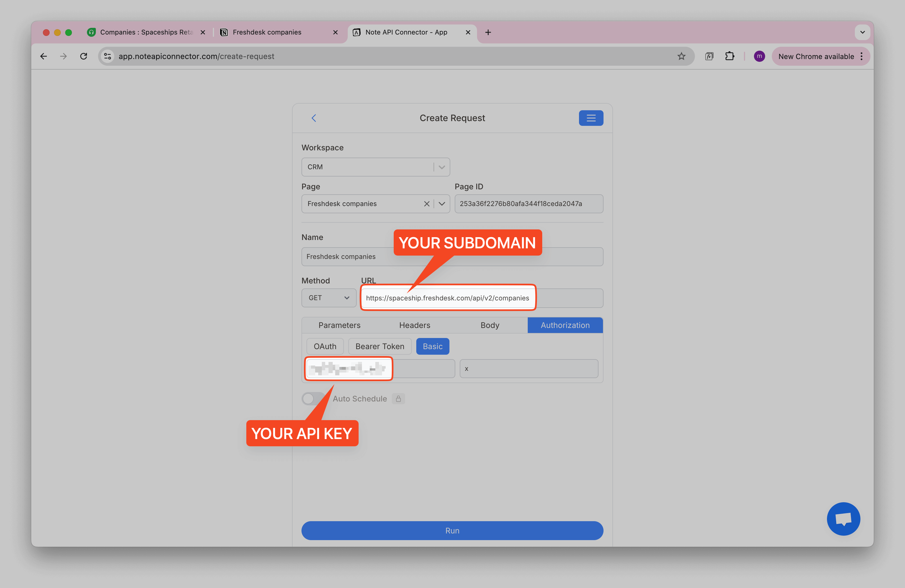Bookmark this page with the star icon
905x588 pixels.
[681, 56]
